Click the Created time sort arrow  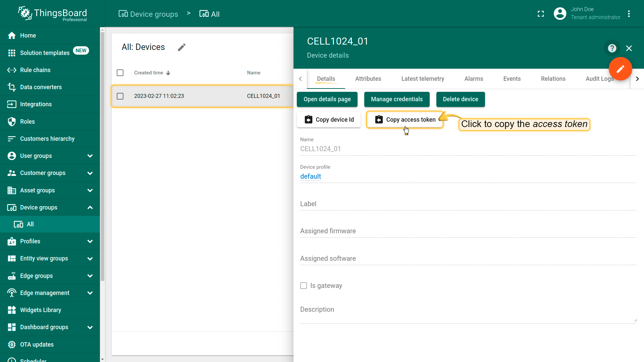(x=168, y=73)
